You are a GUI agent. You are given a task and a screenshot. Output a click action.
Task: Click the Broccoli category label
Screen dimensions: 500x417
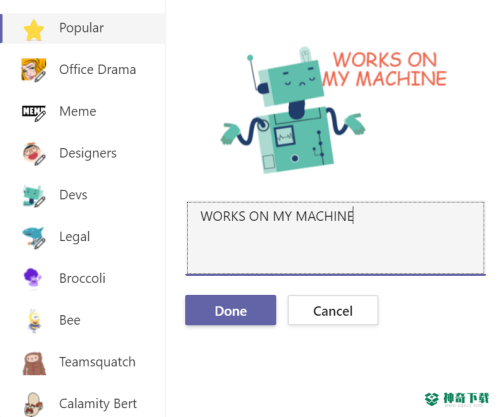[x=82, y=278]
